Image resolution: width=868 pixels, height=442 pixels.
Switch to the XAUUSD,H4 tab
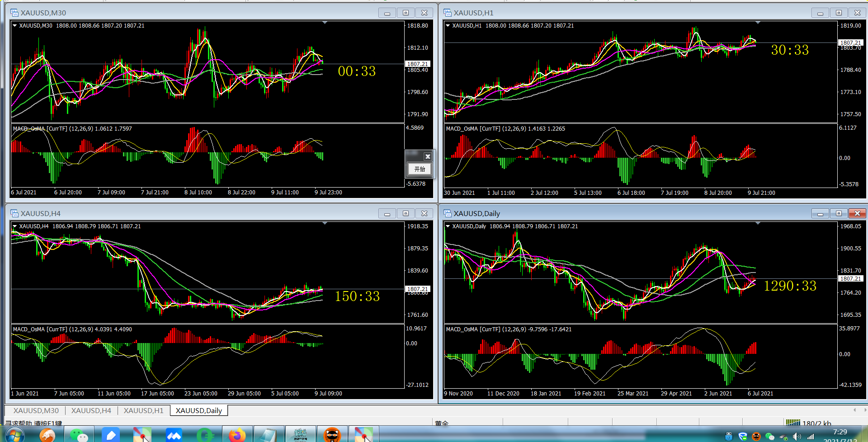91,410
